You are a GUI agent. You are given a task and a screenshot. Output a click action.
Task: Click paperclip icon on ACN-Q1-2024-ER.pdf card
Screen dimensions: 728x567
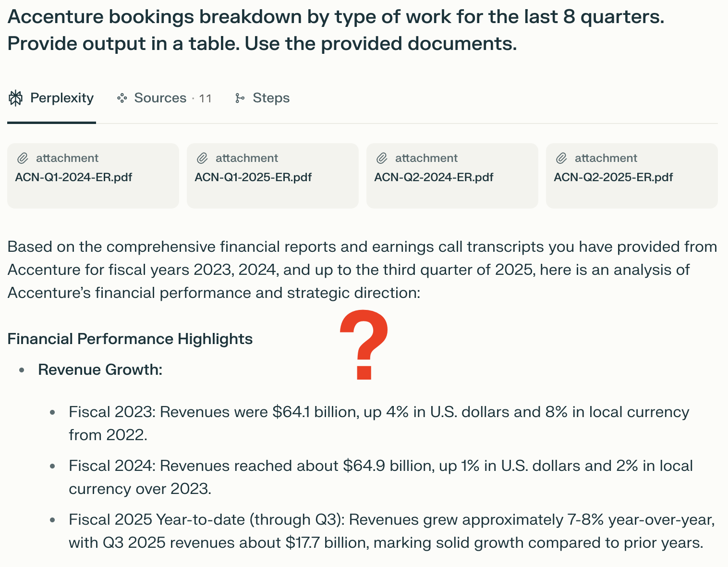click(23, 158)
